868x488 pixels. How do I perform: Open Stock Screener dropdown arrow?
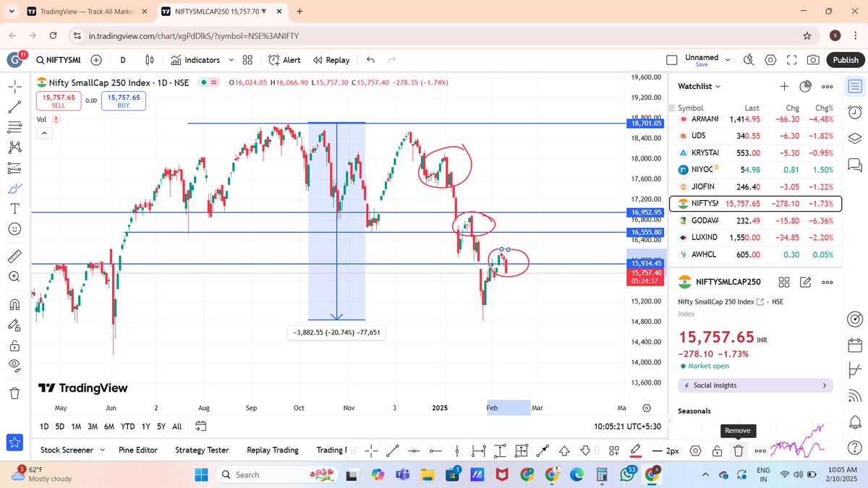102,450
